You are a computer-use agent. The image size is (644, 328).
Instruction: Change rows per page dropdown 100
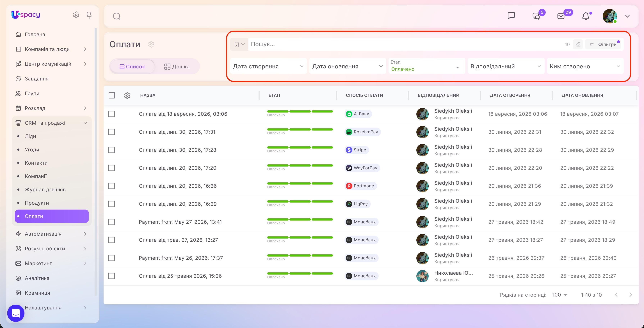click(559, 295)
